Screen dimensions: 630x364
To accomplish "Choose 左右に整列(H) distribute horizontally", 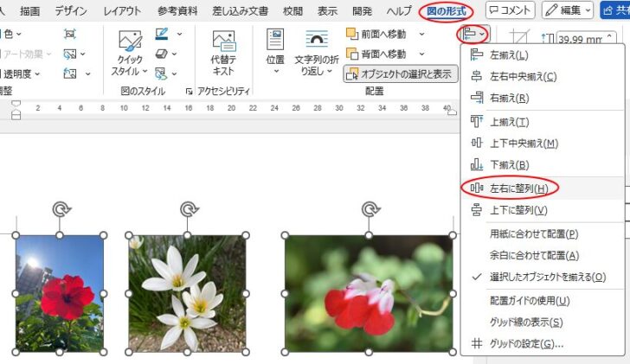I will pyautogui.click(x=543, y=188).
